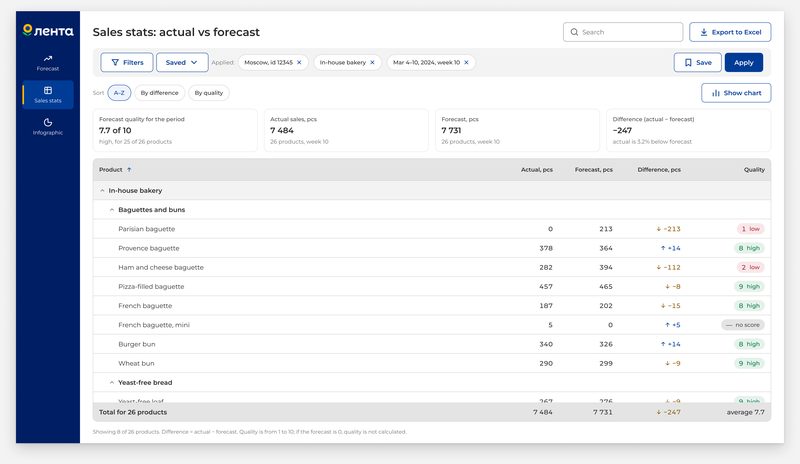Click the Forecast 7 731 summary card

(x=517, y=130)
